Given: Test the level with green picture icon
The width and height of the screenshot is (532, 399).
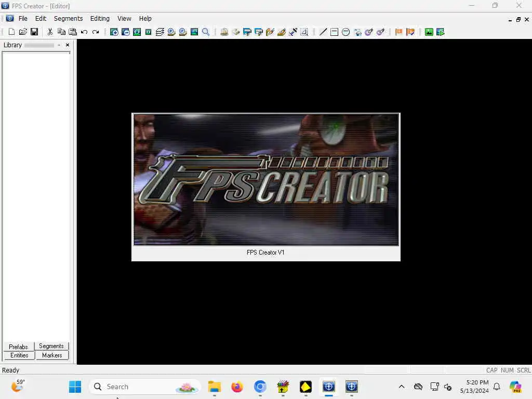Looking at the screenshot, I should pos(429,32).
